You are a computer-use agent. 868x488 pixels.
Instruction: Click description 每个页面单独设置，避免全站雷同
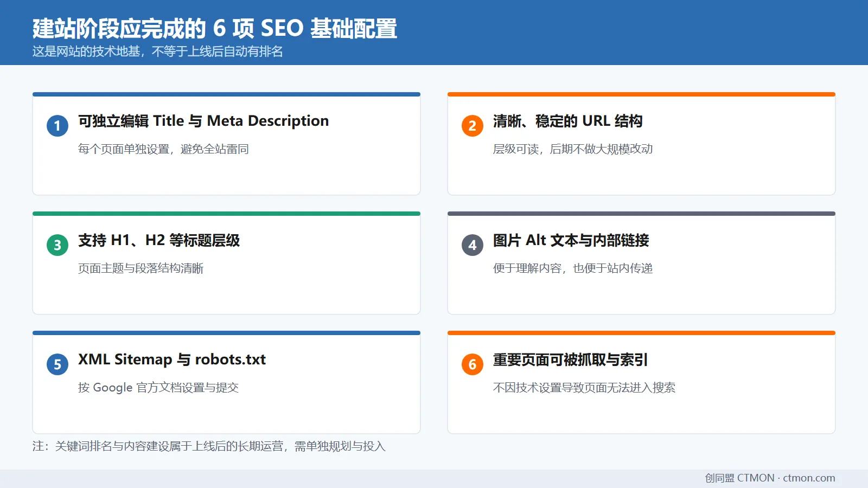[x=163, y=149]
